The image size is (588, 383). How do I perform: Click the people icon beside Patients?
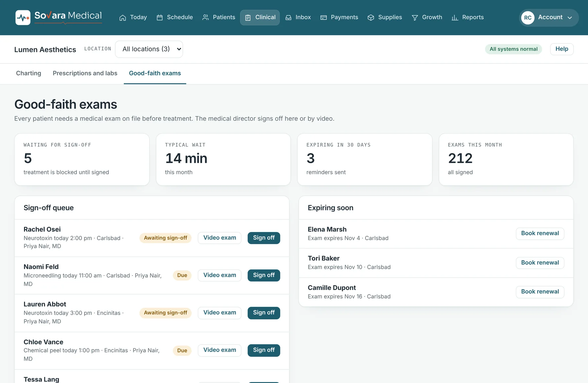[205, 17]
